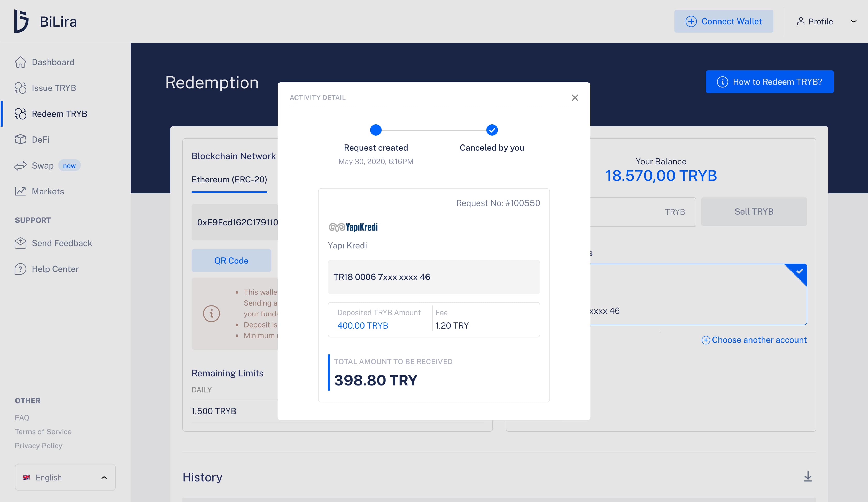Click the Send Feedback envelope icon
868x502 pixels.
[x=20, y=243]
